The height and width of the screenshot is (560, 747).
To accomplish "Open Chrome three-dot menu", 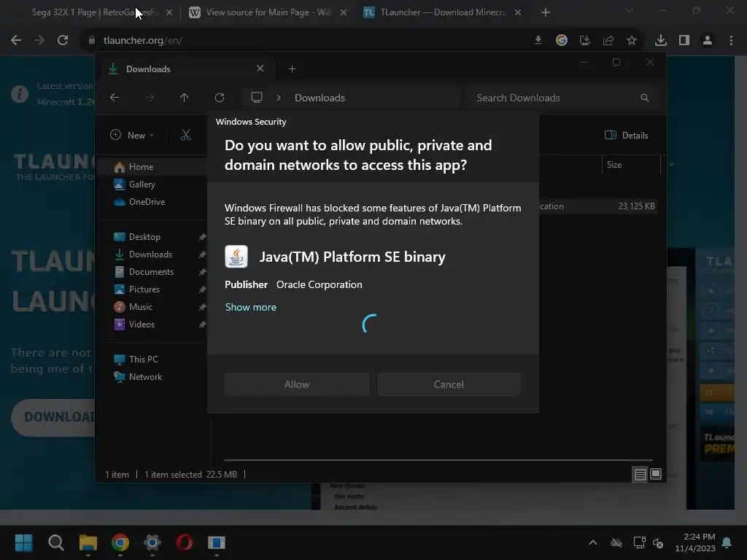I will [731, 41].
